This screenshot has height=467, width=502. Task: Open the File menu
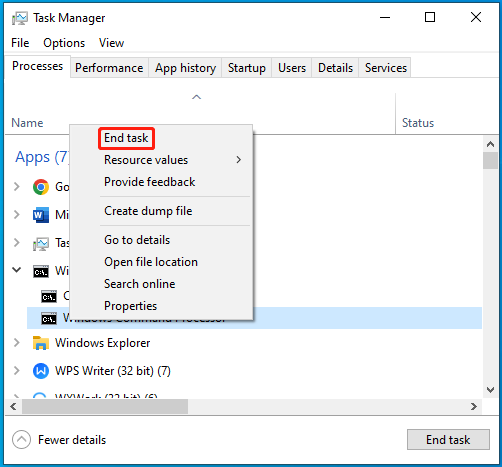[x=20, y=43]
